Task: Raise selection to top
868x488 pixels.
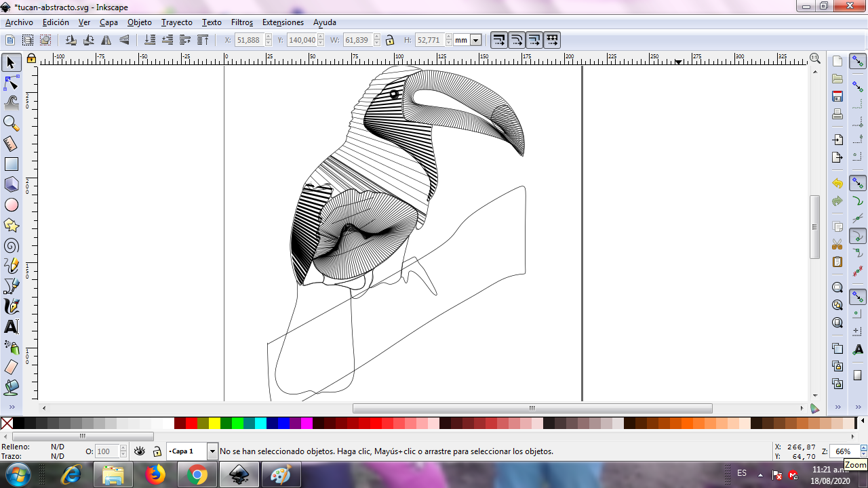Action: [x=203, y=40]
